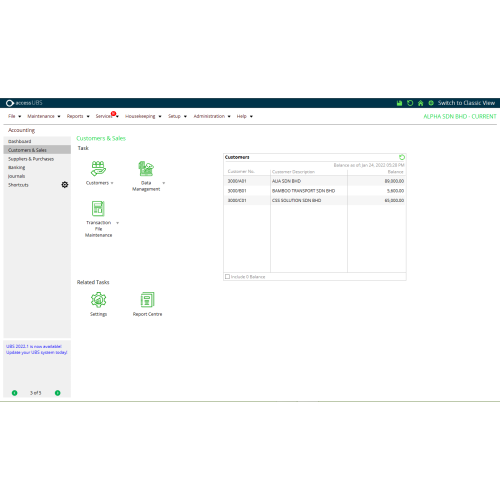
Task: Click the Accounting module heading
Action: (21, 130)
